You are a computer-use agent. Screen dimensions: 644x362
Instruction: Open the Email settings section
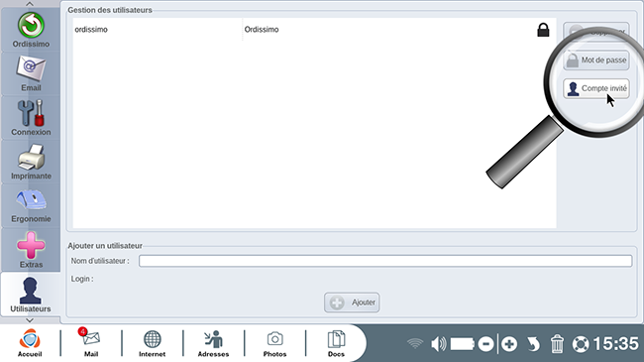coord(31,73)
